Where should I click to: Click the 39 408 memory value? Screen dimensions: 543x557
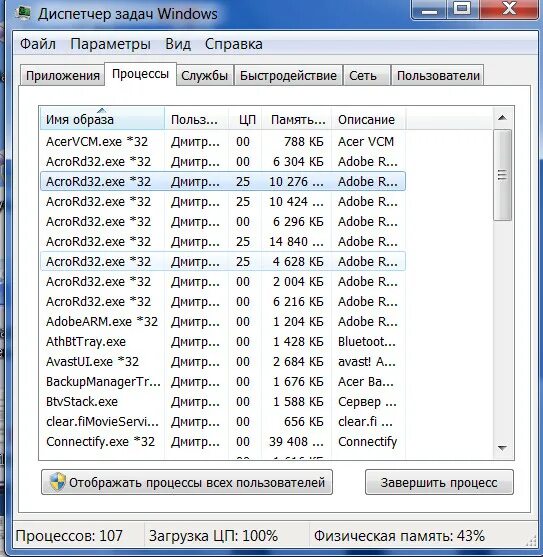(x=296, y=442)
